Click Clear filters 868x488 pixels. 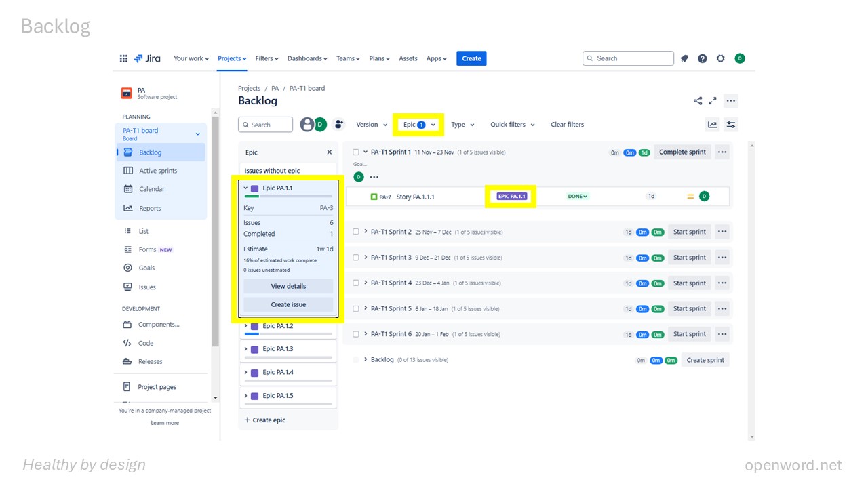[x=567, y=125]
